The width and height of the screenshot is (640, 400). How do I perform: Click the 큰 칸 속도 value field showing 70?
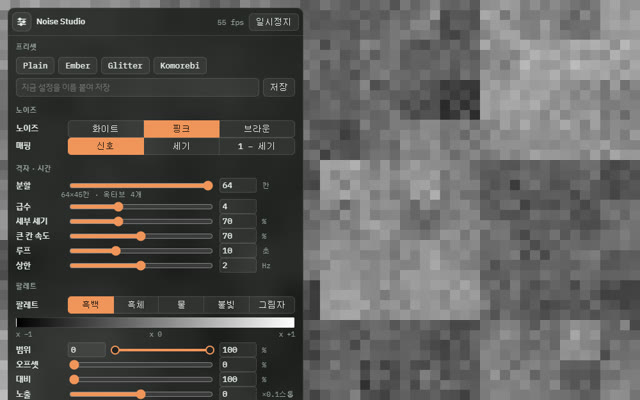click(238, 236)
